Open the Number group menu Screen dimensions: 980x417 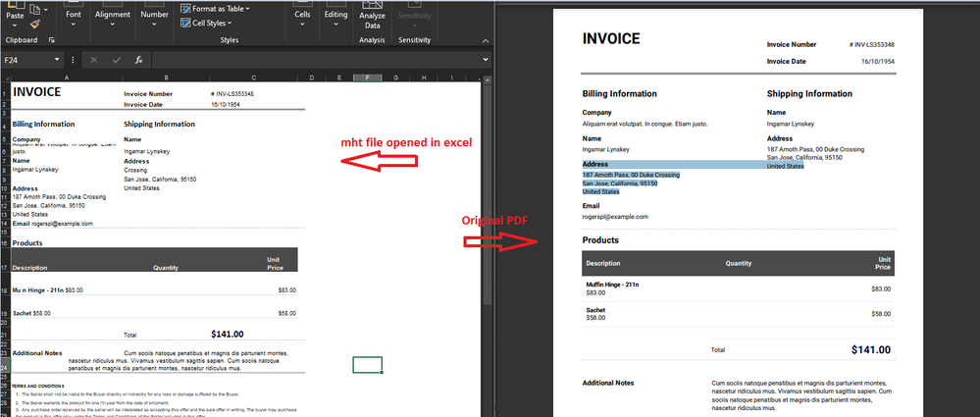(x=154, y=18)
